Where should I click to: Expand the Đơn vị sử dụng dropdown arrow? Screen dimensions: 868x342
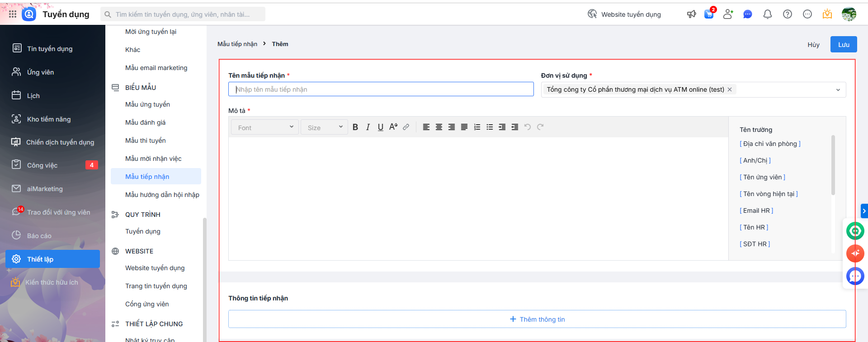tap(838, 90)
